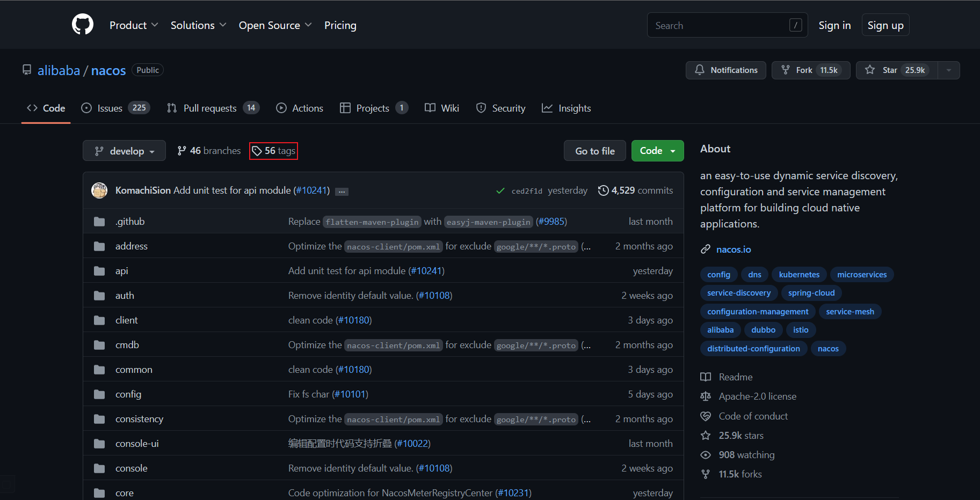Open the develop branch selector dropdown
Viewport: 980px width, 500px height.
pos(124,151)
